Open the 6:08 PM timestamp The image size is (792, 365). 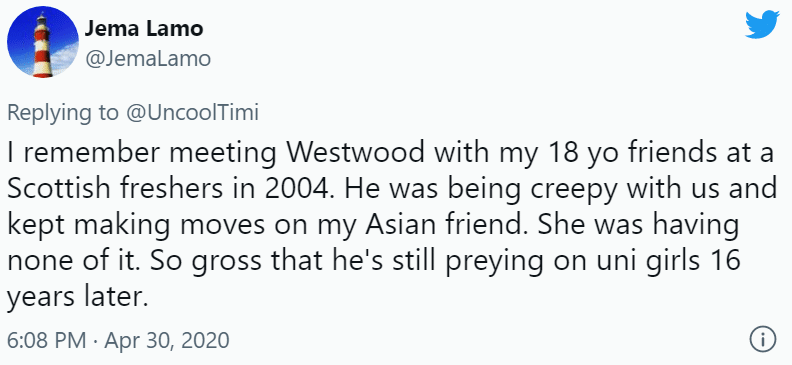(46, 340)
